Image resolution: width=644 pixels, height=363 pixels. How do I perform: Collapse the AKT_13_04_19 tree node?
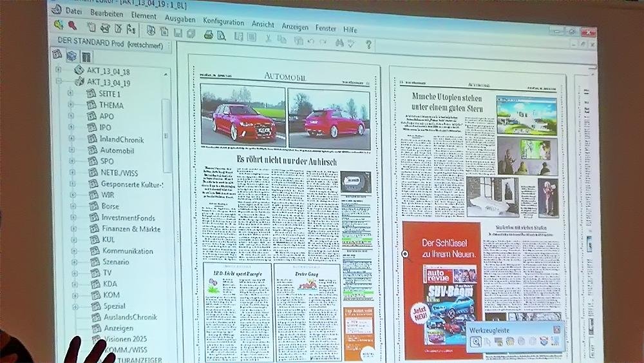tap(59, 82)
